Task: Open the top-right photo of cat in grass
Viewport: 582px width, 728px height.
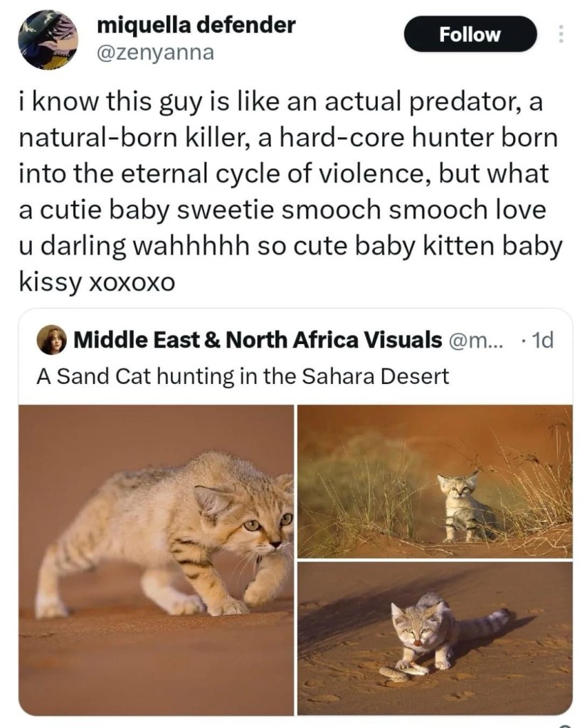Action: [435, 481]
